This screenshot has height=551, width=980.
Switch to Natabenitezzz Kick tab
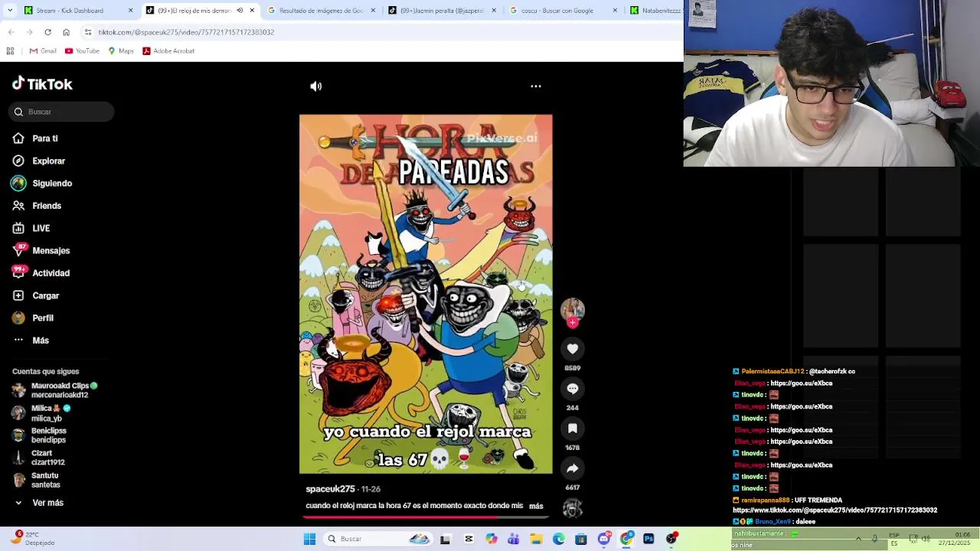[655, 11]
